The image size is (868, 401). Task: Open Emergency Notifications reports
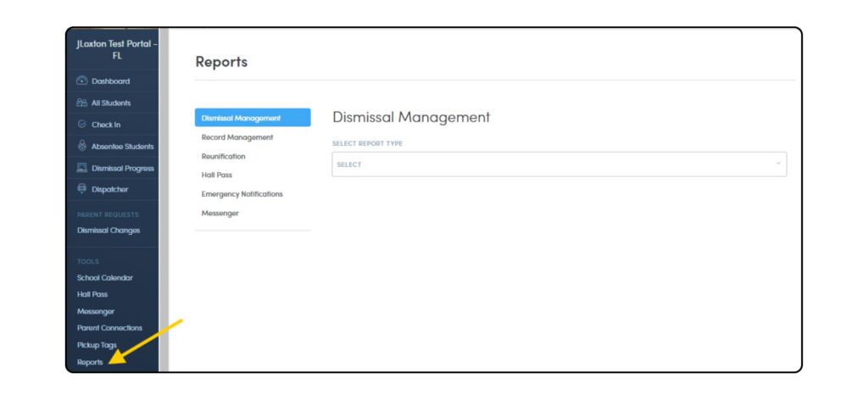coord(242,194)
